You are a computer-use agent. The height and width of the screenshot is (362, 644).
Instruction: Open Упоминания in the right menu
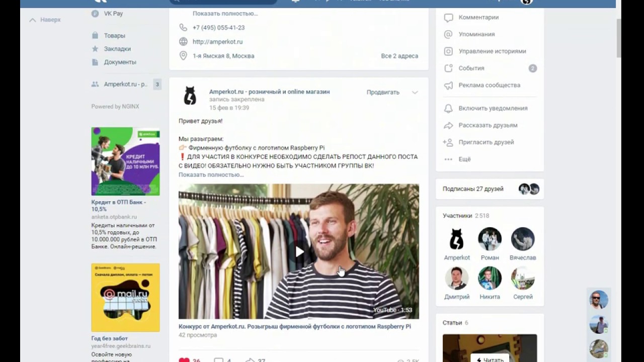point(476,34)
